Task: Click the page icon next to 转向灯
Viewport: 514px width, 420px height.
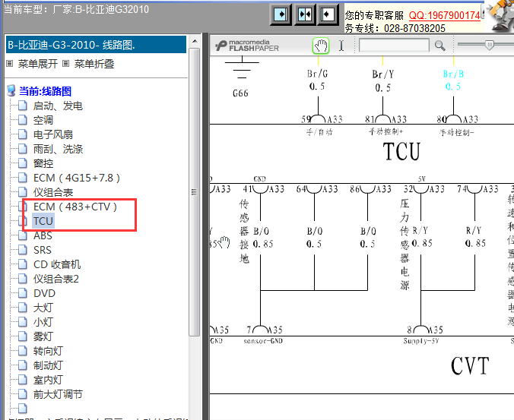Action: coord(22,351)
